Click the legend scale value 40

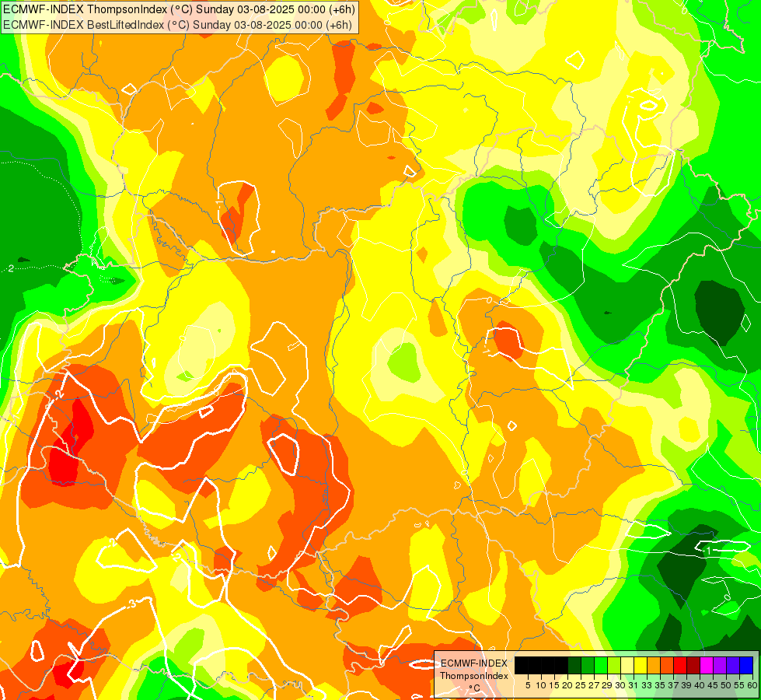coord(700,685)
